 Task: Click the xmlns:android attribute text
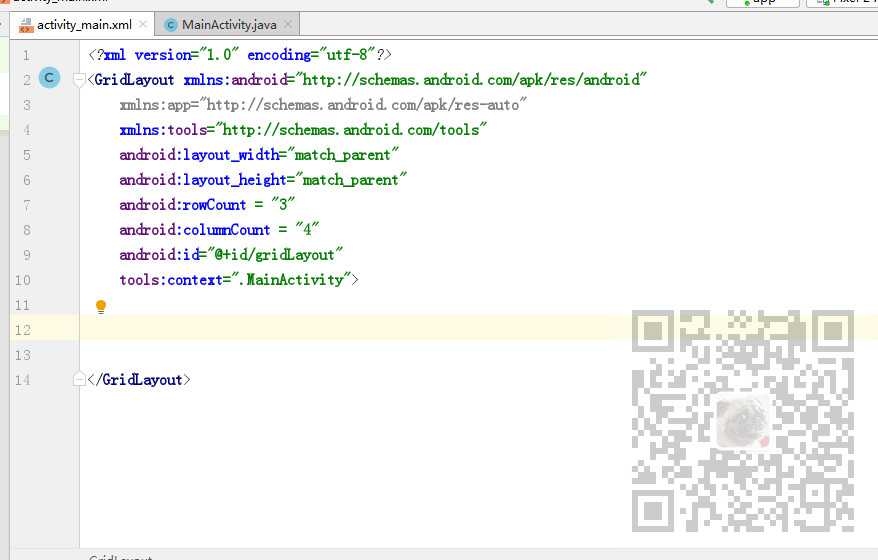click(415, 80)
